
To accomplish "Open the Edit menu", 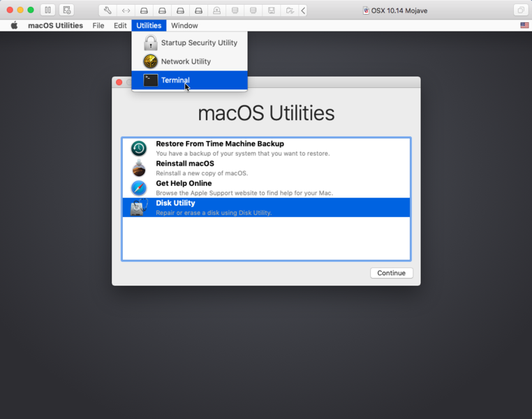I will [120, 25].
